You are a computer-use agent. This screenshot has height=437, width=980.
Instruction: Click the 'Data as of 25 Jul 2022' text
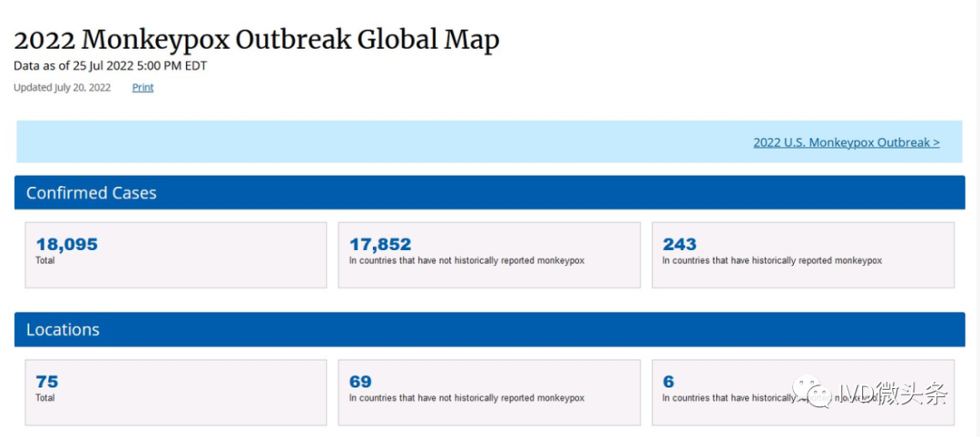[x=110, y=65]
